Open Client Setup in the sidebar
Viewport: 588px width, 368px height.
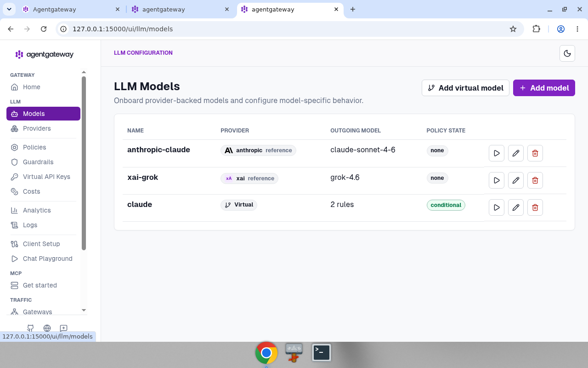(x=43, y=244)
